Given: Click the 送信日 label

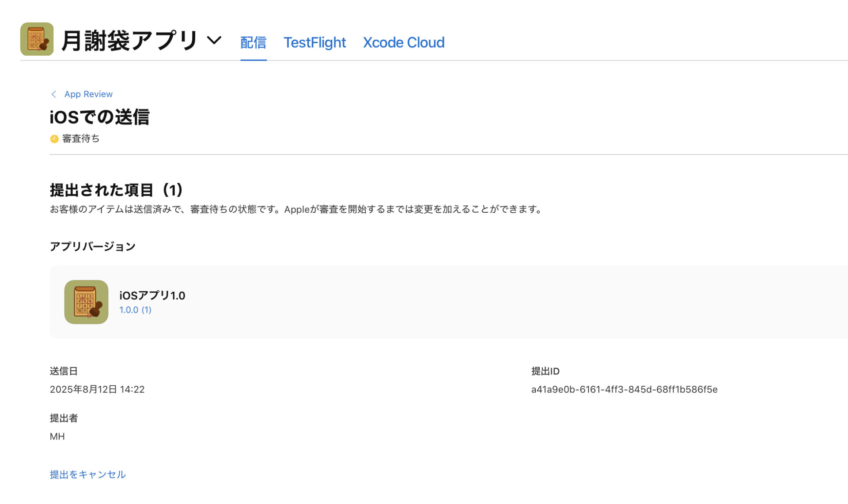Looking at the screenshot, I should click(64, 371).
